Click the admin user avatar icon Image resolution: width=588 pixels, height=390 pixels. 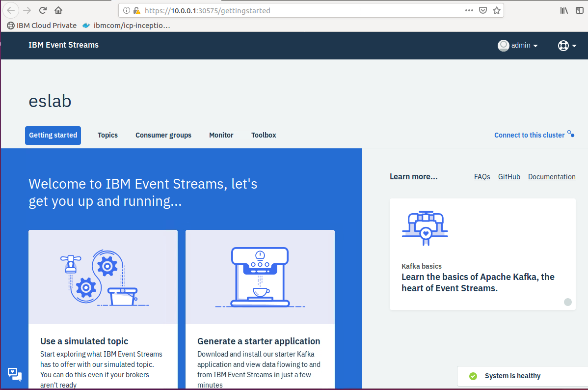click(503, 45)
